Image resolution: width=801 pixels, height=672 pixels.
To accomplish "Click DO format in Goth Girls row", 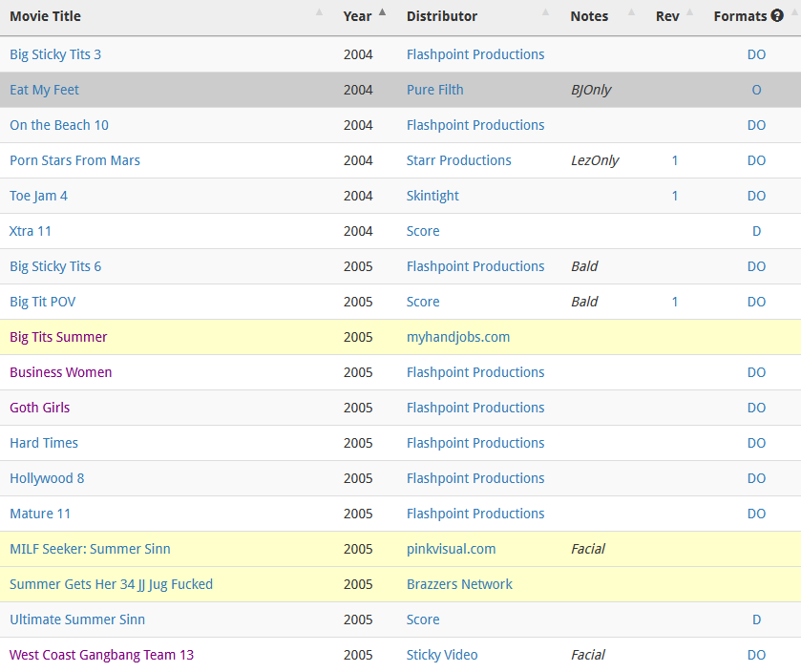I will pyautogui.click(x=756, y=408).
